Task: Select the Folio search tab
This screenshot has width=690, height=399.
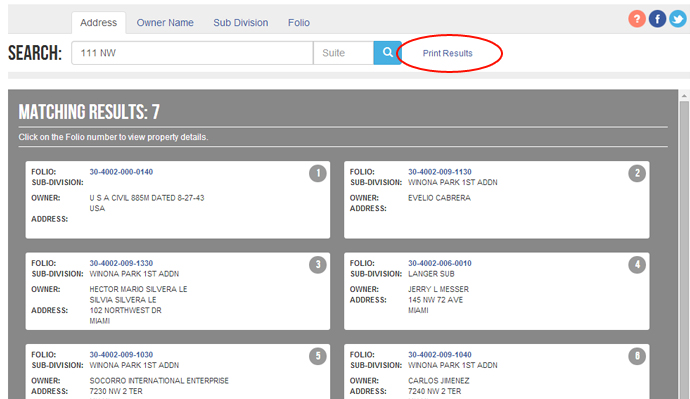Action: (x=299, y=23)
